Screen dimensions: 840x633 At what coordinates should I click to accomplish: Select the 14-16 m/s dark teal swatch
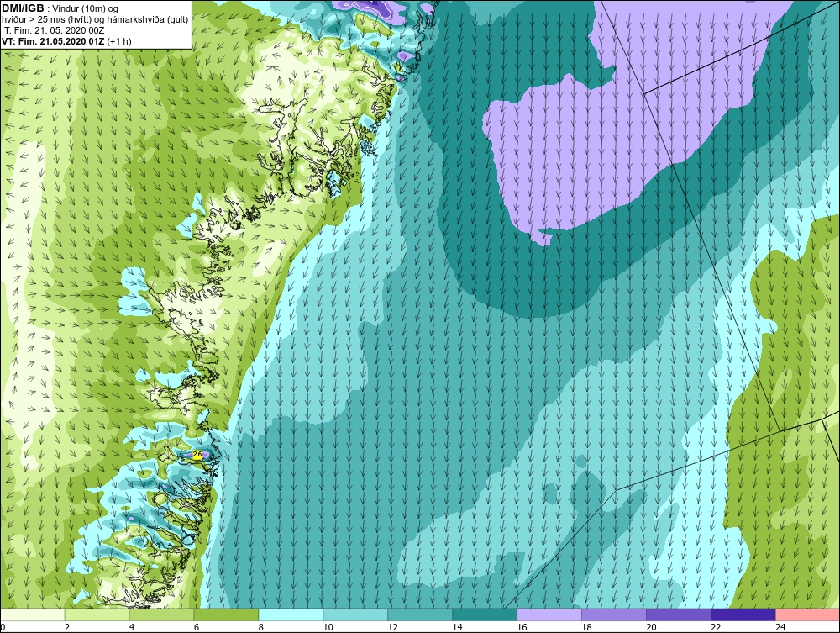[x=485, y=615]
